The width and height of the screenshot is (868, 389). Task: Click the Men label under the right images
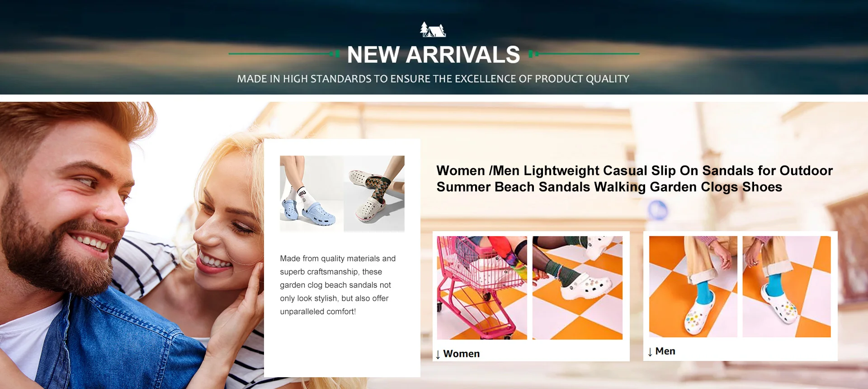(665, 351)
